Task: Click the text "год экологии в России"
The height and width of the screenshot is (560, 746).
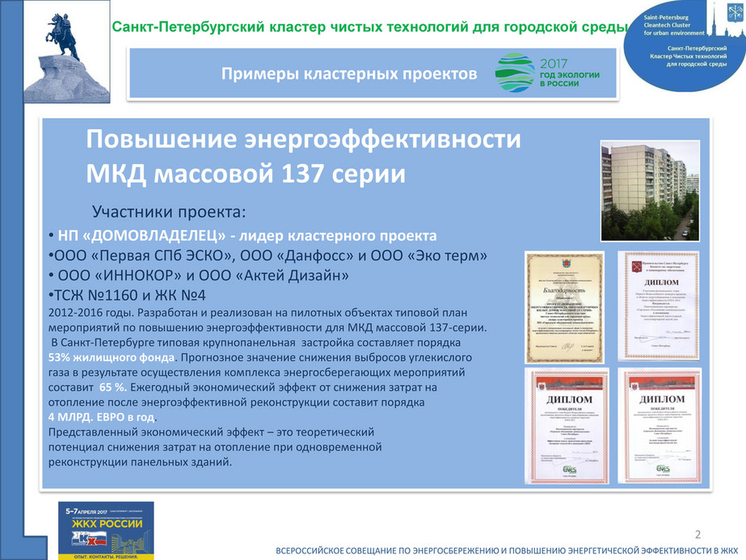Action: (570, 79)
